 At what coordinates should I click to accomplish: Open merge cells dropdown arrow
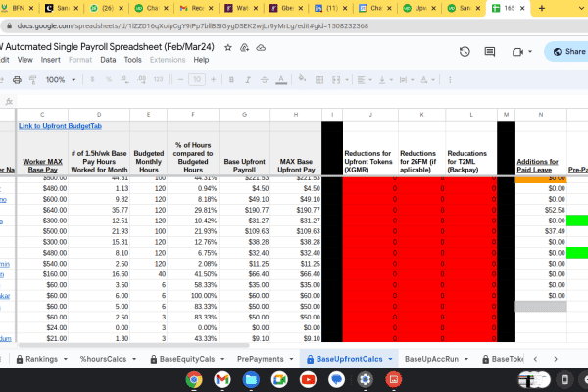[347, 80]
